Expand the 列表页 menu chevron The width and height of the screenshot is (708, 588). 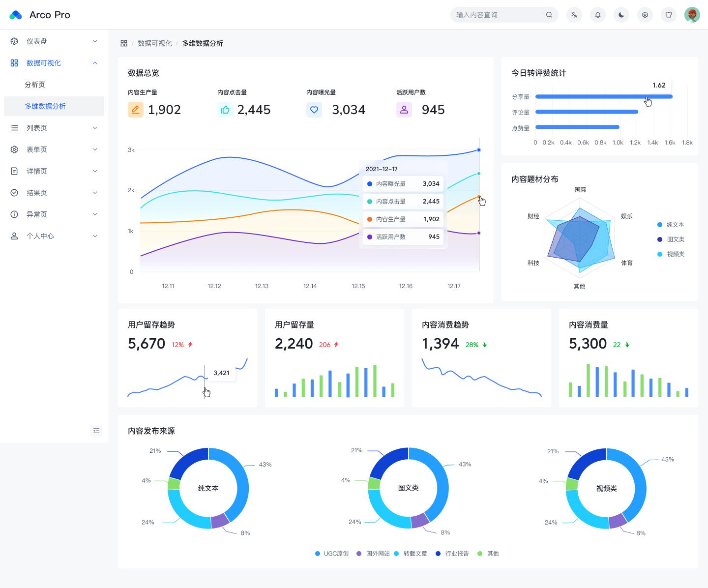[x=95, y=128]
